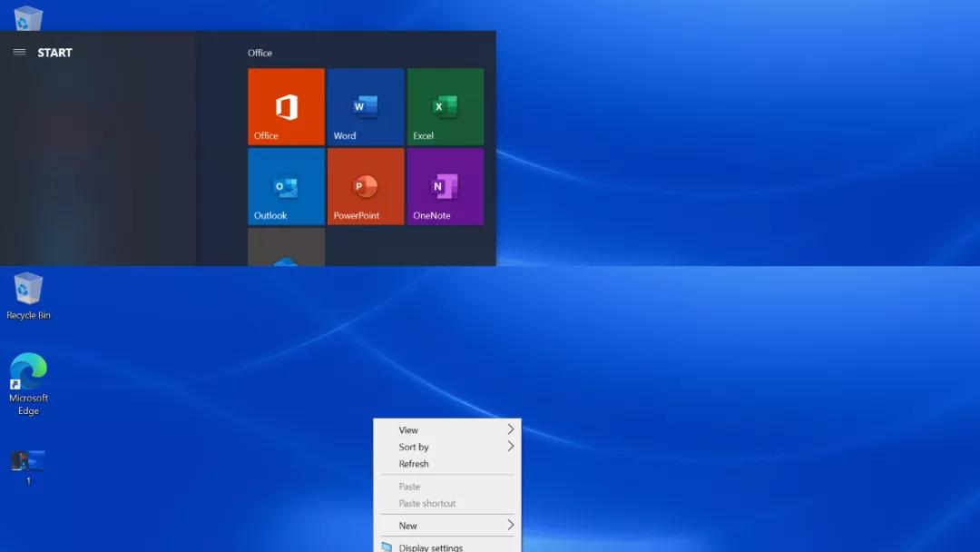Launch Microsoft Edge from the desktop
The width and height of the screenshot is (980, 552).
click(x=28, y=375)
